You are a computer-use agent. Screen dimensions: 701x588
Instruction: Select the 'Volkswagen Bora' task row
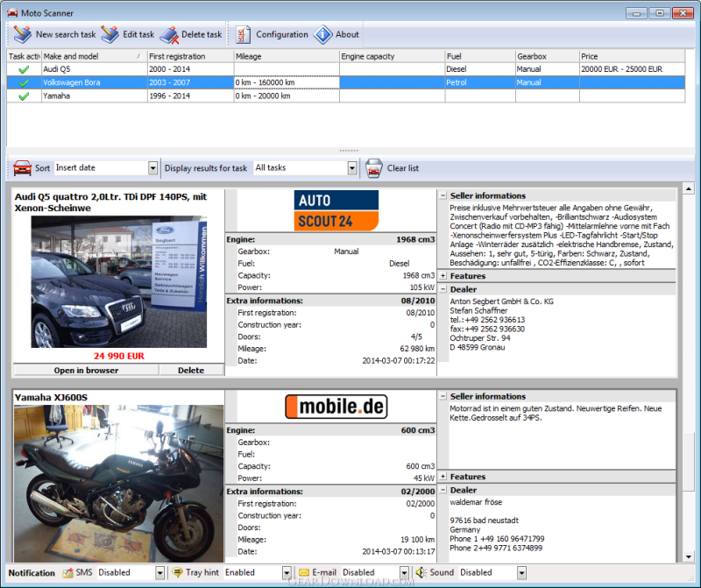click(x=345, y=82)
